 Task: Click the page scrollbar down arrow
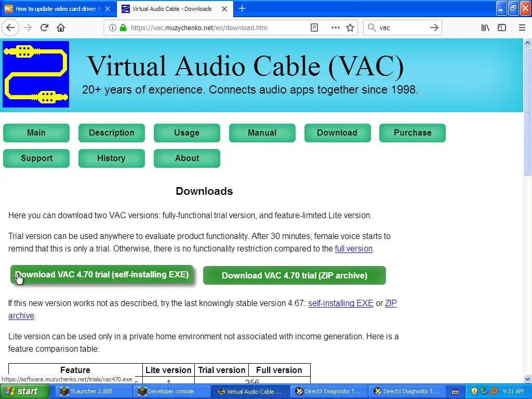click(x=527, y=379)
